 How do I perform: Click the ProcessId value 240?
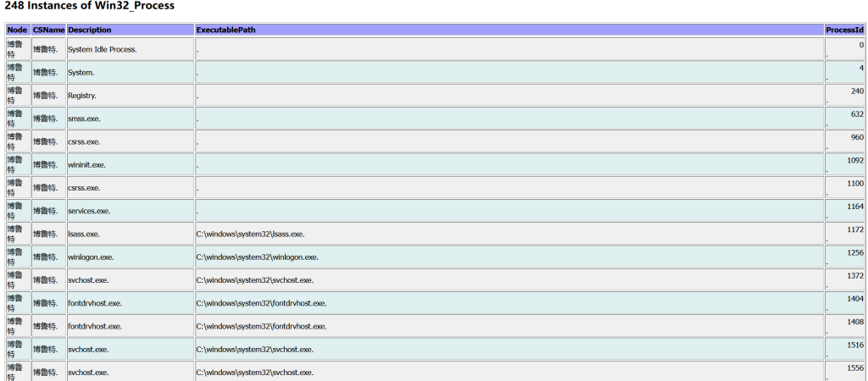[857, 91]
